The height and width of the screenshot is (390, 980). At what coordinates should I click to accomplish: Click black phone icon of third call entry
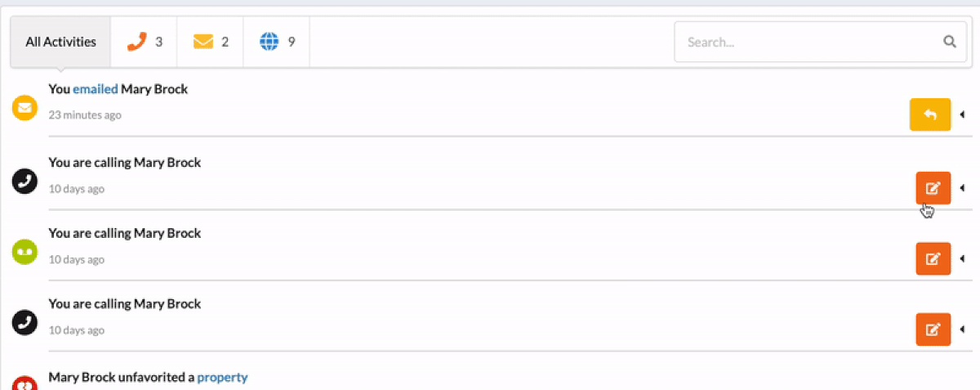click(x=25, y=322)
